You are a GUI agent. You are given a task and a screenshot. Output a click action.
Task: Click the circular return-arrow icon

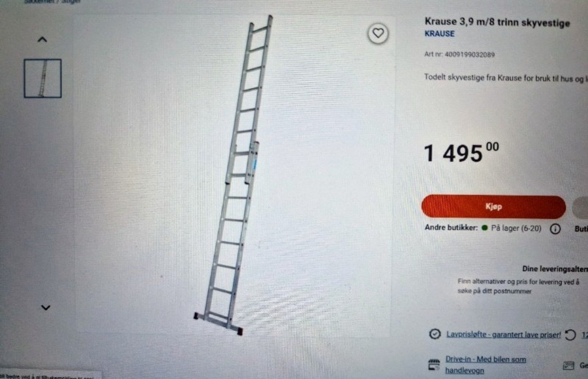click(x=571, y=334)
